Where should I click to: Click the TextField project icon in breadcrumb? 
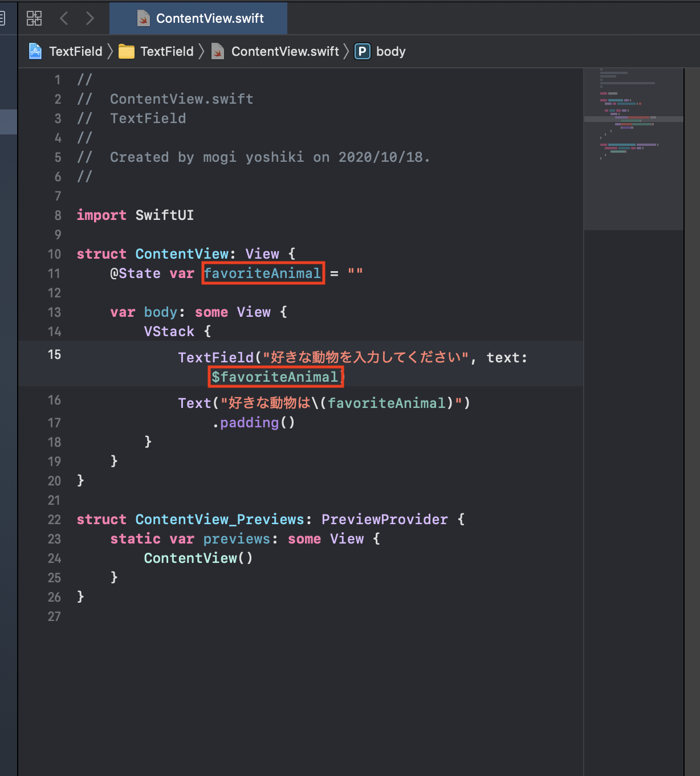tap(35, 51)
